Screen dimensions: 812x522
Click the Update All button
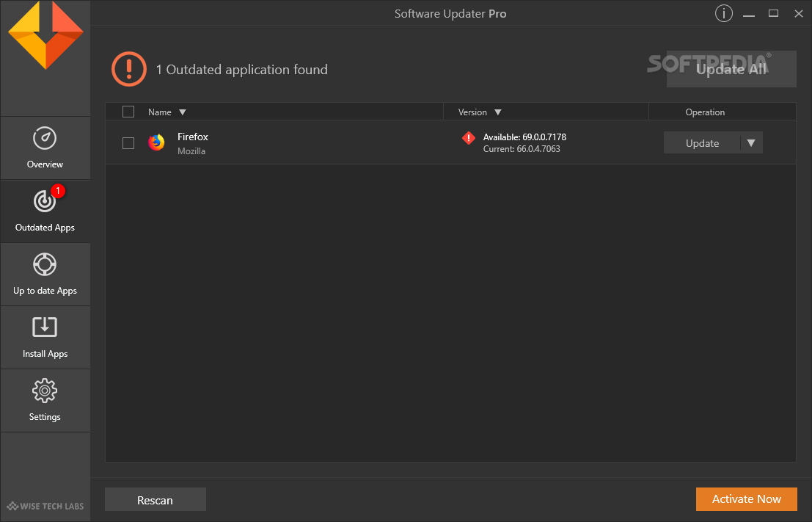coord(731,69)
